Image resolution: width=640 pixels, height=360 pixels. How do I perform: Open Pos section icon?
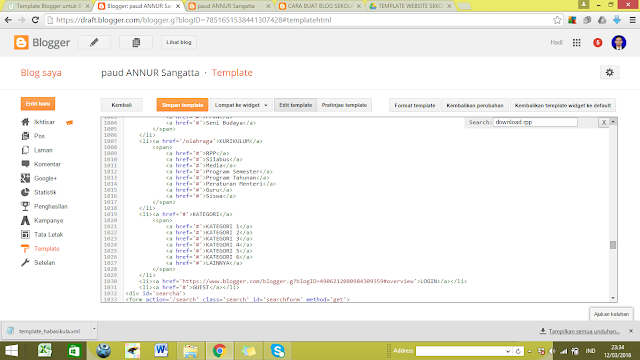pos(25,136)
